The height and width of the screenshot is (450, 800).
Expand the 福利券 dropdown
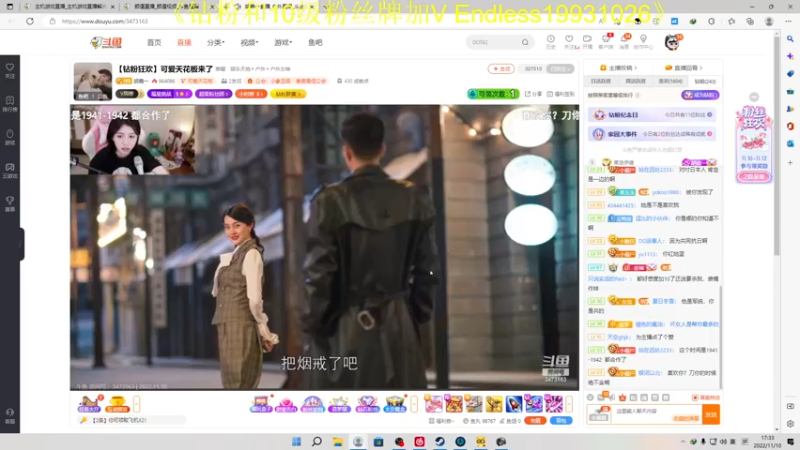[442, 421]
